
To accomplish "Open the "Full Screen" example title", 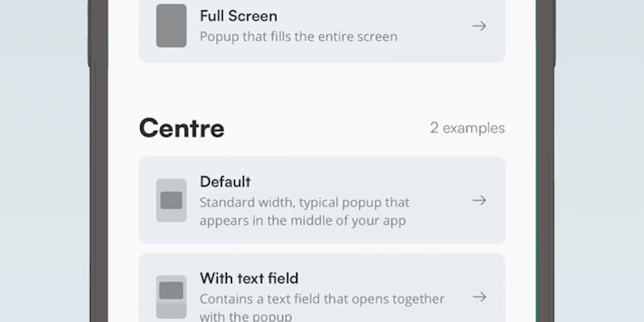I will click(x=238, y=16).
